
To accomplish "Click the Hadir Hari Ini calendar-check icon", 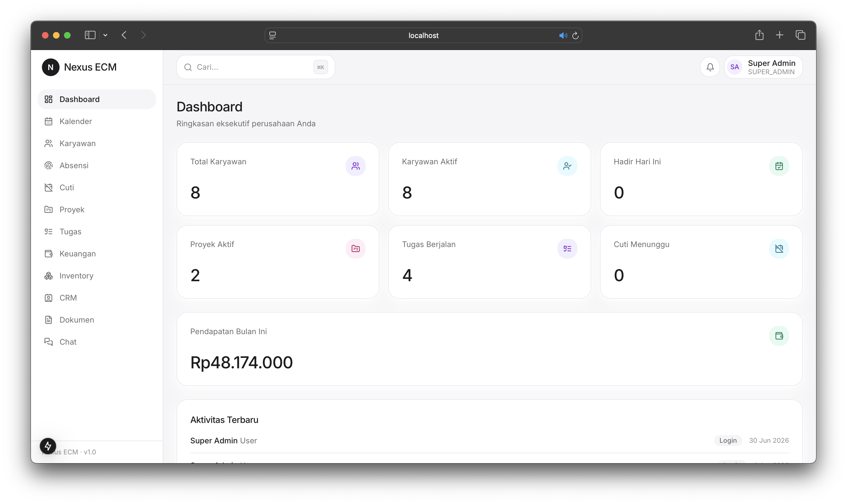I will pos(779,166).
